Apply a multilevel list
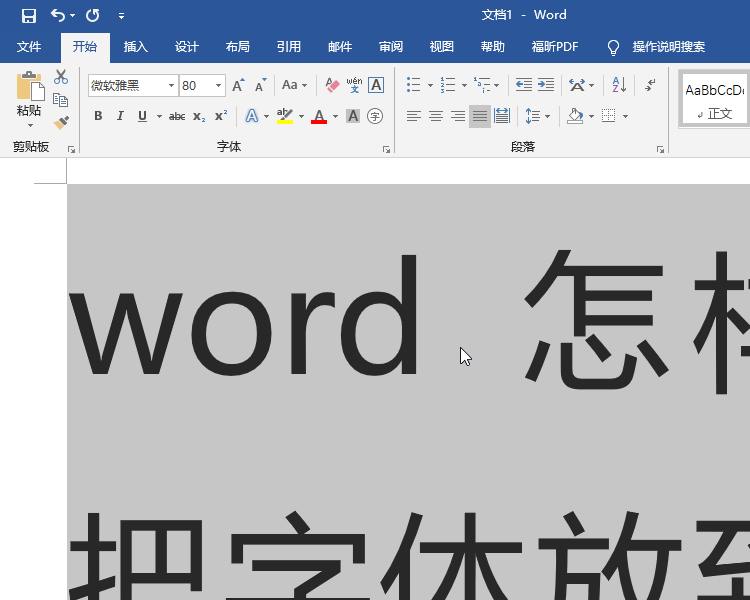Screen dimensions: 750x600 [x=482, y=85]
